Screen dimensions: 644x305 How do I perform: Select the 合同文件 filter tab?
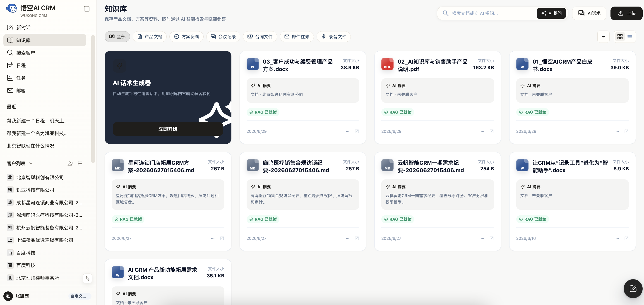260,37
